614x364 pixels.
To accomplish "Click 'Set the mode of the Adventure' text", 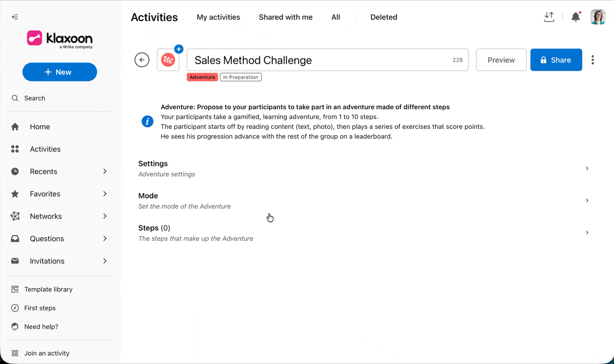I will coord(185,206).
